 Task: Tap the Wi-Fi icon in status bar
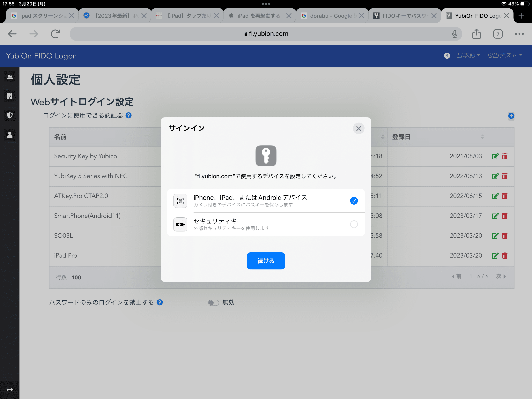(504, 4)
